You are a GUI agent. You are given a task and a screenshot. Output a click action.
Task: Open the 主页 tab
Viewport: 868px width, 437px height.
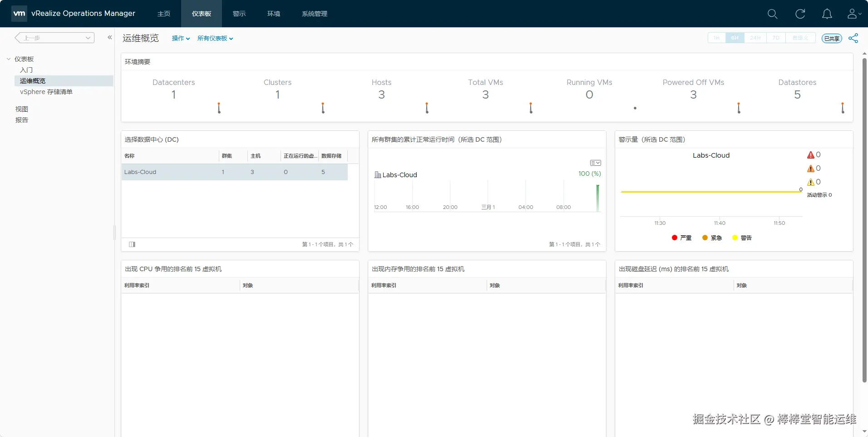click(164, 14)
